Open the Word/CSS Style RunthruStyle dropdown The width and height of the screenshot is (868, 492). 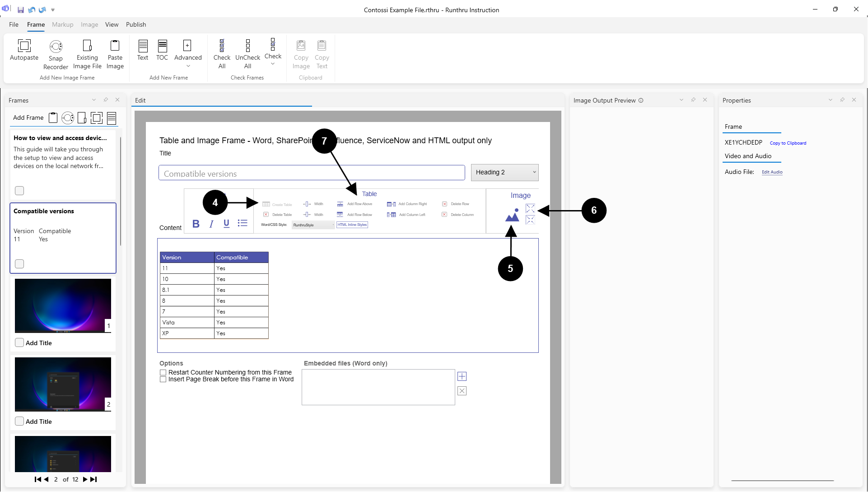click(x=313, y=225)
